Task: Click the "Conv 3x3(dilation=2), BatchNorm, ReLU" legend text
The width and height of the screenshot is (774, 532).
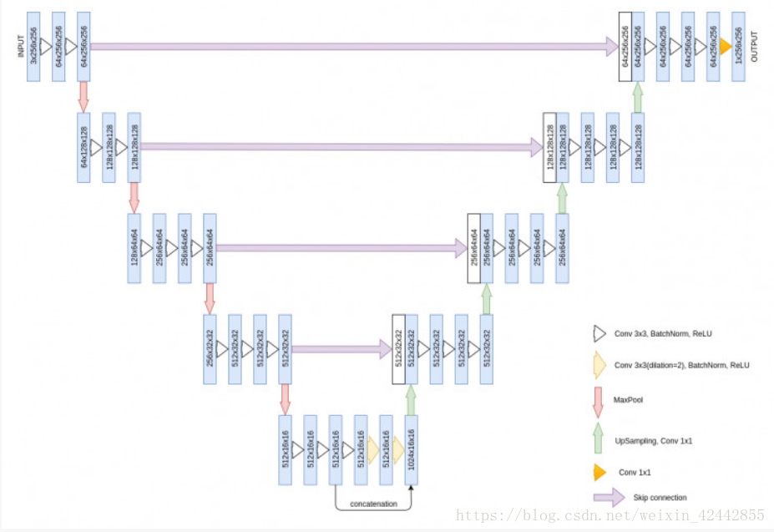Action: click(x=681, y=365)
